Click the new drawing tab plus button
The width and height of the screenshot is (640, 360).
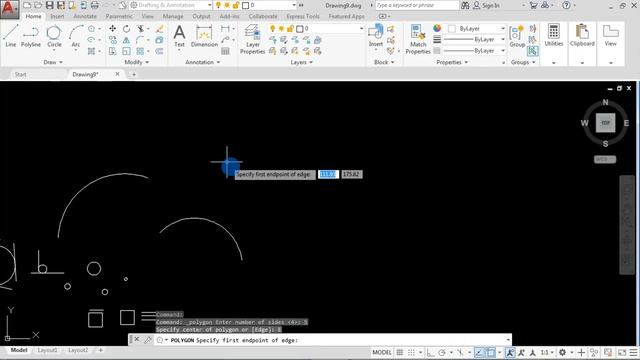(x=133, y=74)
